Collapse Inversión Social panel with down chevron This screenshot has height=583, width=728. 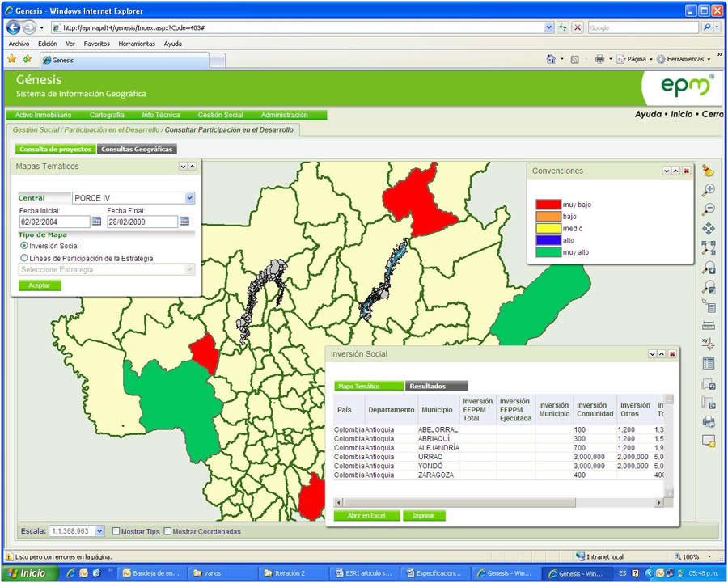pos(652,354)
